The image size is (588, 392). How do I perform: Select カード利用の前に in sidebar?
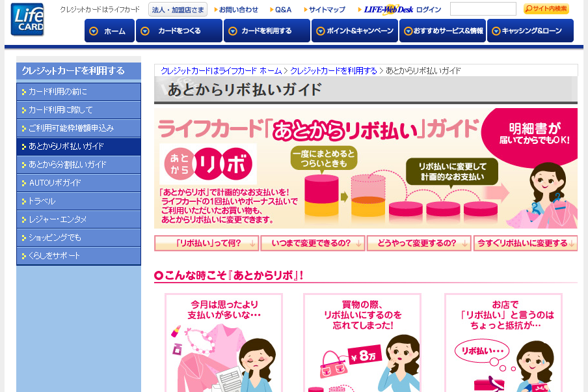[79, 92]
